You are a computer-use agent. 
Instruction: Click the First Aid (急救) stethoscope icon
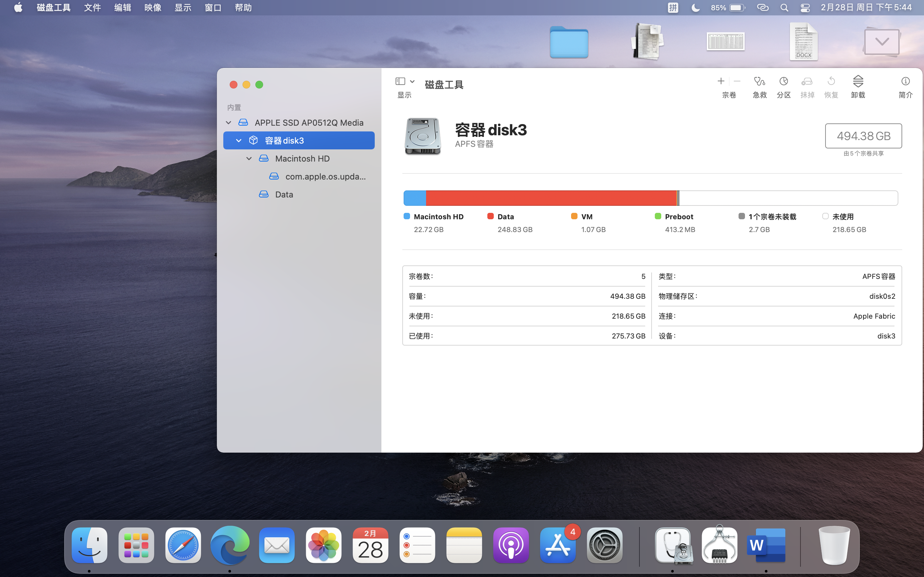point(759,81)
